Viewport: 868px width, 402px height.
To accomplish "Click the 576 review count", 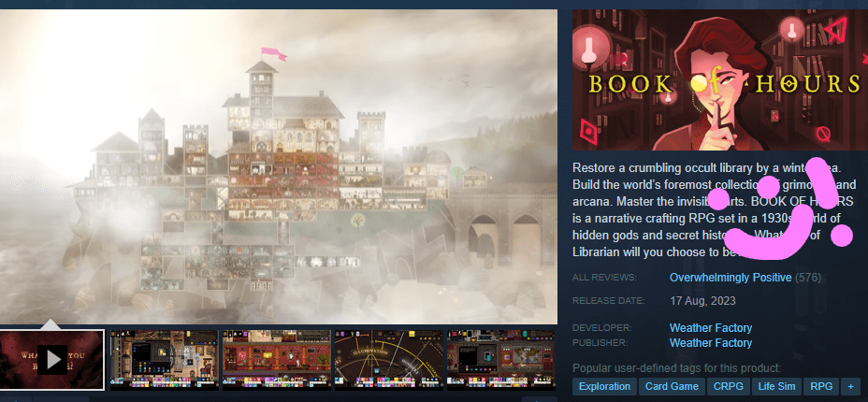I will 807,278.
